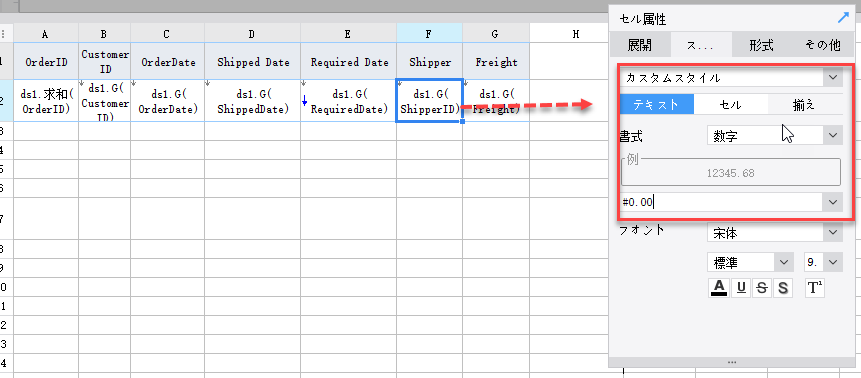Select cell ds1.G(Freight)
Screen dimensions: 861x378
(495, 101)
